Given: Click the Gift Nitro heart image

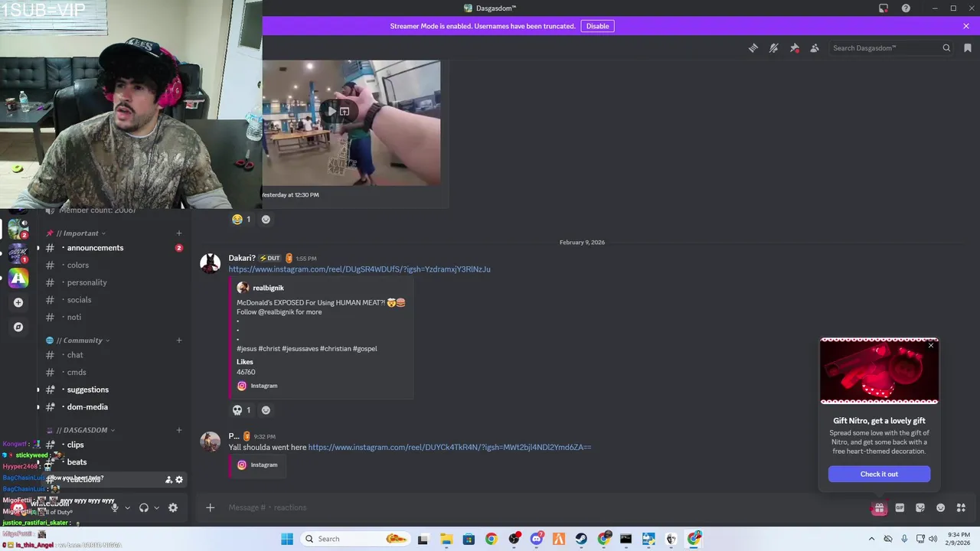Looking at the screenshot, I should point(879,370).
